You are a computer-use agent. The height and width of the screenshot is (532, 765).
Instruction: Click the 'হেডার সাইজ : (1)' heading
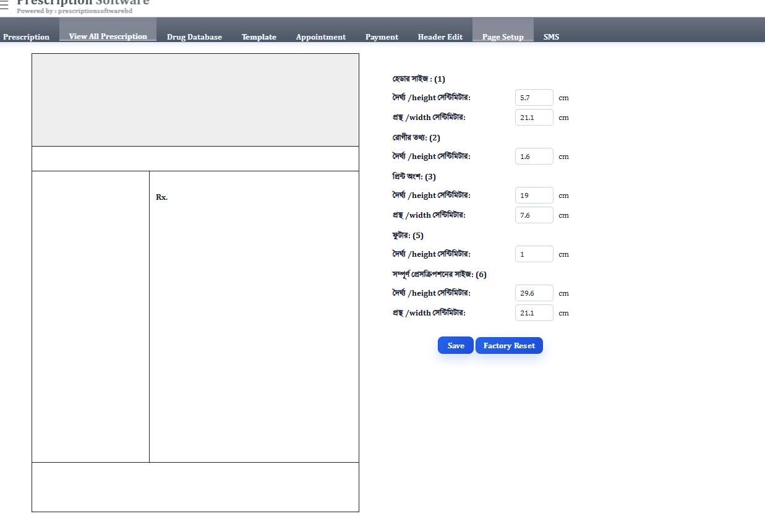419,79
